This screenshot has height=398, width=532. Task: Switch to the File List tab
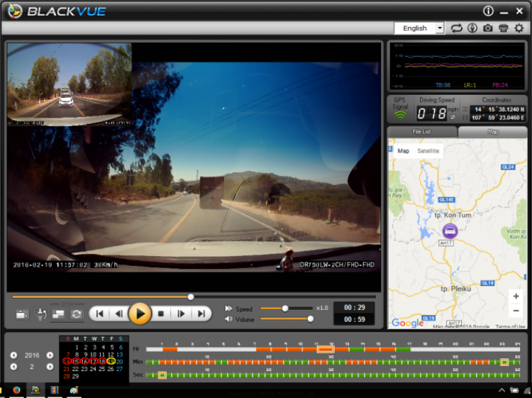422,132
